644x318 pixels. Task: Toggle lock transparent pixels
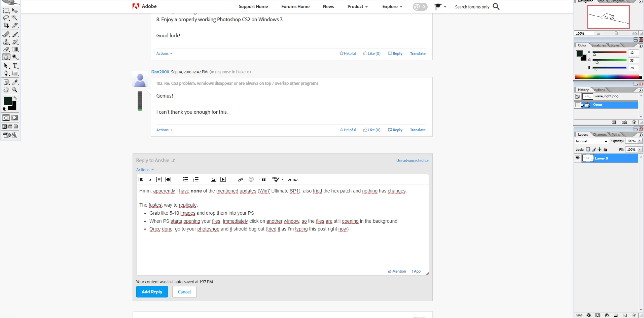click(588, 149)
